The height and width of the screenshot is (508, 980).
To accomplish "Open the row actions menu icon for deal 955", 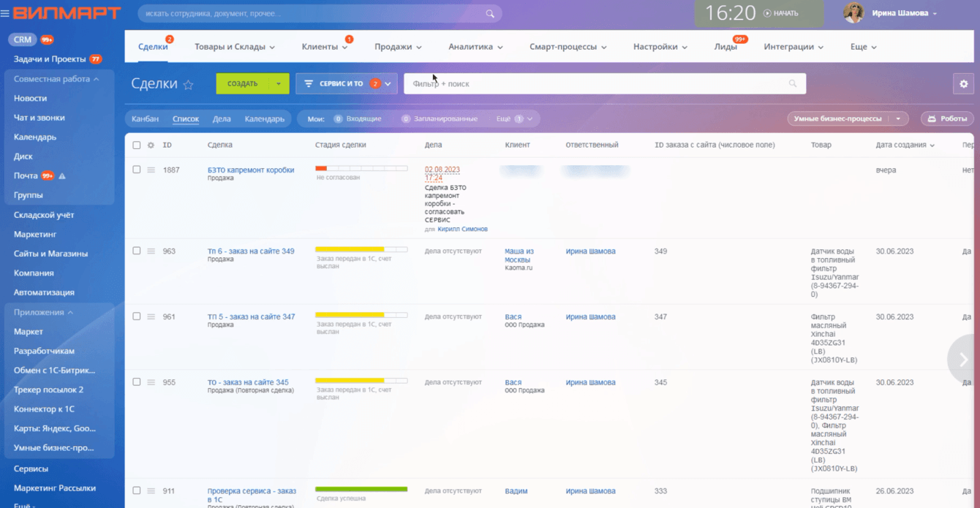I will [151, 383].
